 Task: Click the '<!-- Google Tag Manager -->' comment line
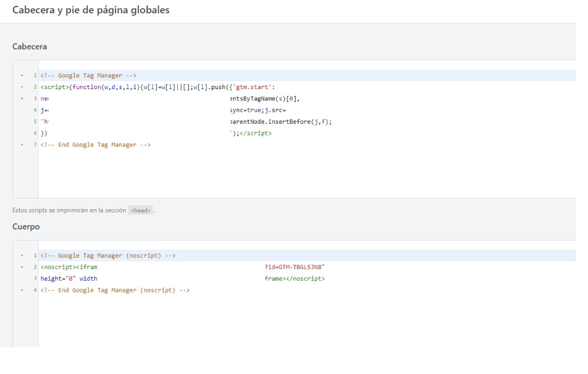[89, 75]
